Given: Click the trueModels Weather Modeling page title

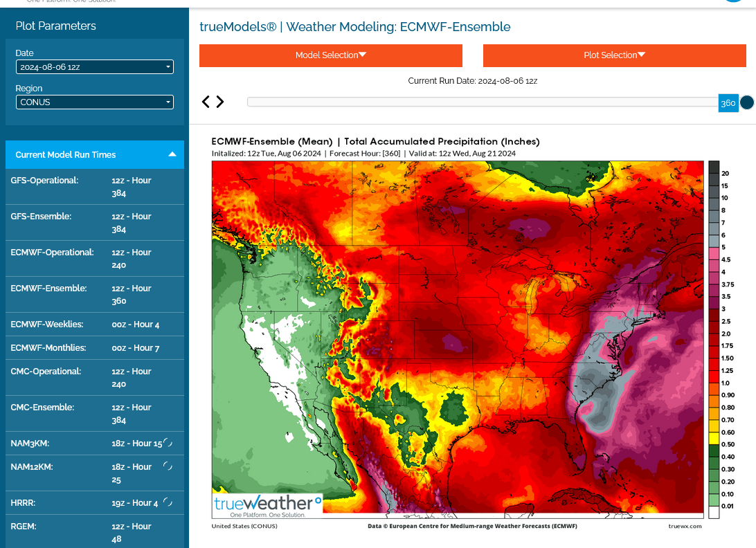Looking at the screenshot, I should (355, 27).
